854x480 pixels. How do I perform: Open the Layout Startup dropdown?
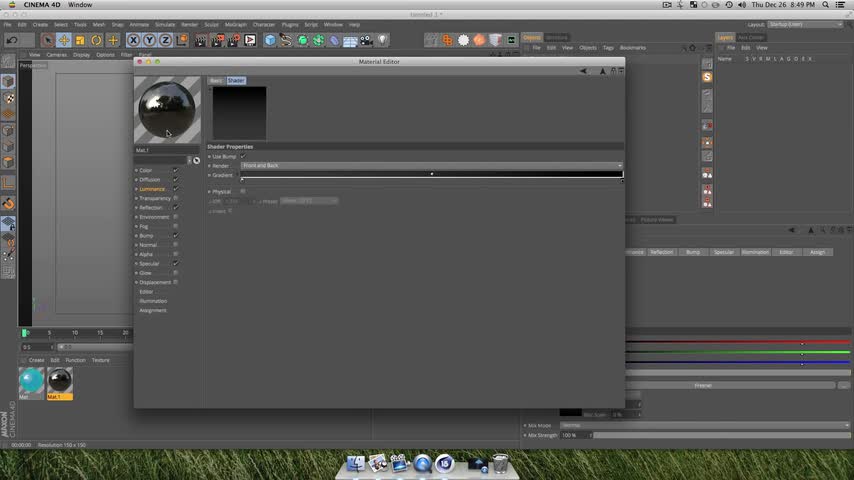pos(806,25)
